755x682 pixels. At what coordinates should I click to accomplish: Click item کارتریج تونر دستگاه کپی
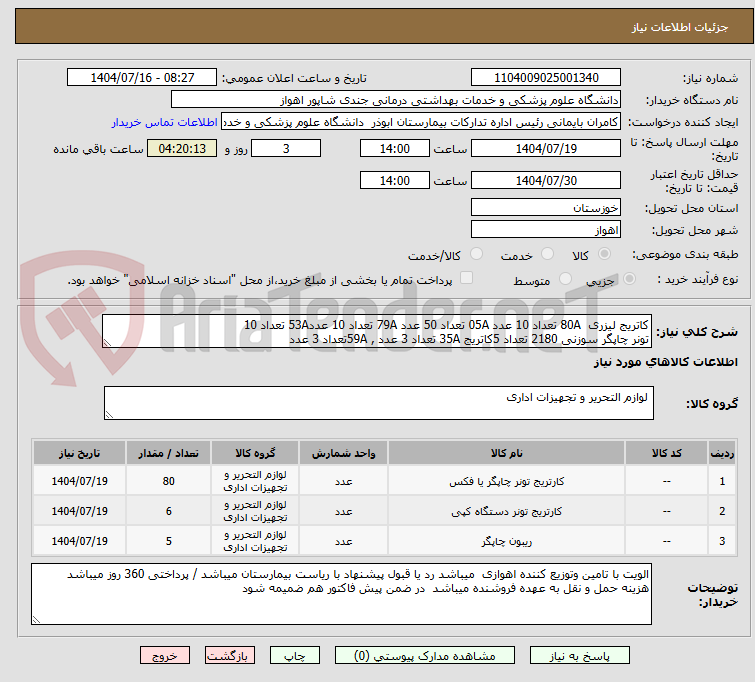(507, 511)
